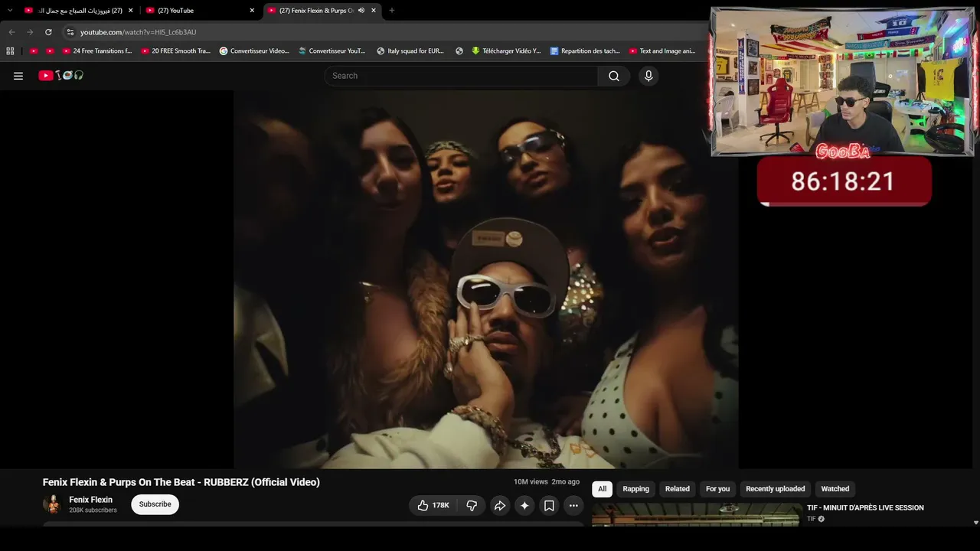Open Fenix Flexin channel avatar
The width and height of the screenshot is (980, 551).
pyautogui.click(x=52, y=504)
